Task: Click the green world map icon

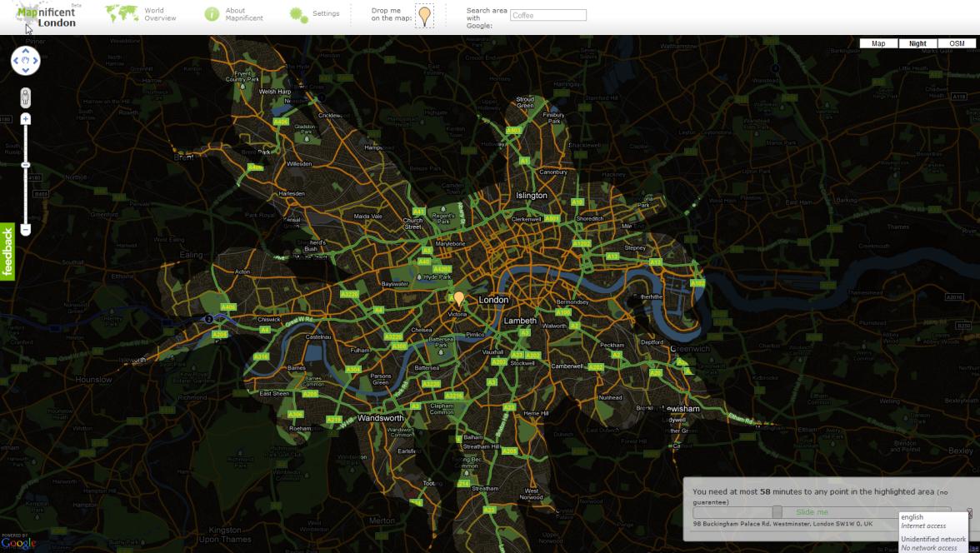Action: pyautogui.click(x=122, y=14)
